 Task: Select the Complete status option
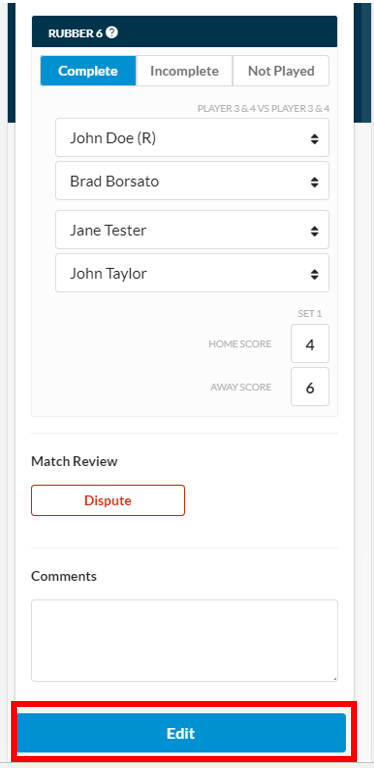point(88,71)
